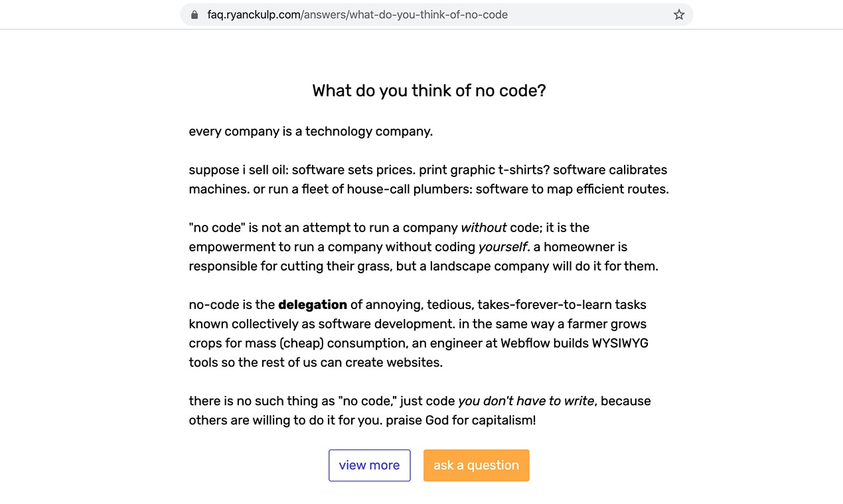843x504 pixels.
Task: Click the bold word "delegation"
Action: tap(313, 305)
